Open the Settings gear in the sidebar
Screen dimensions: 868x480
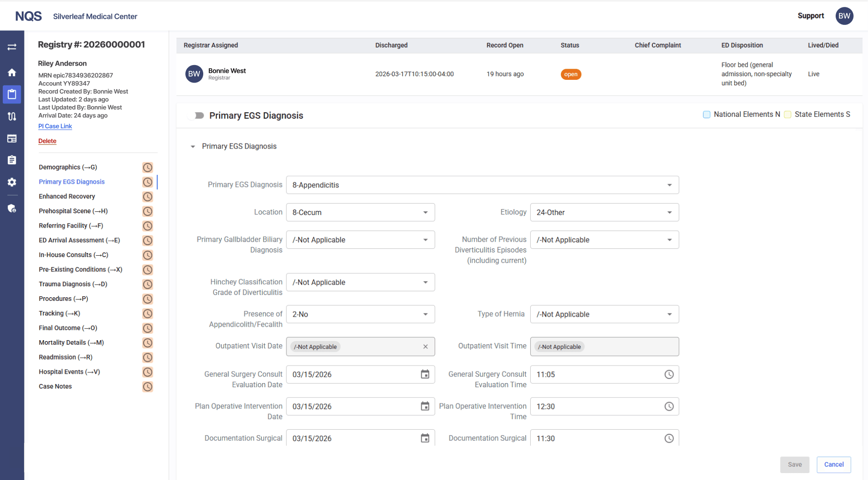(x=12, y=182)
